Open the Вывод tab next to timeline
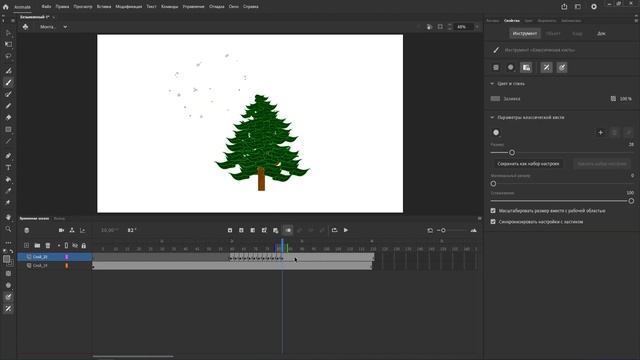 coord(59,218)
